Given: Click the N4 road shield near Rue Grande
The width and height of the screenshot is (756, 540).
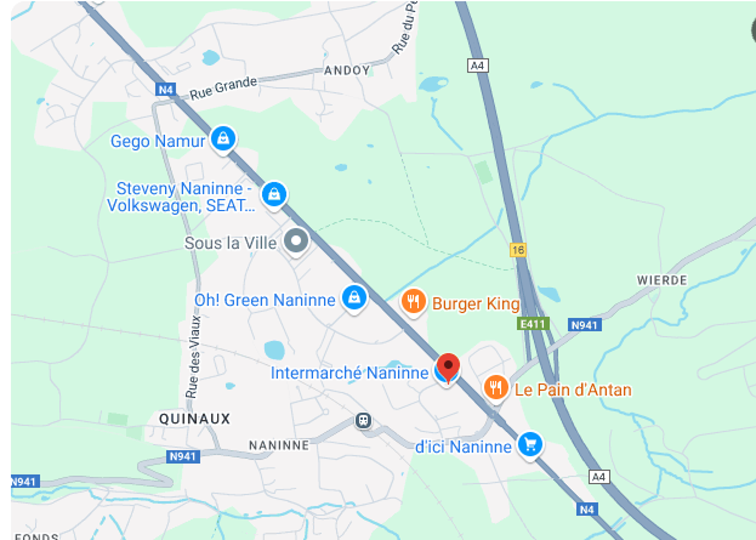Looking at the screenshot, I should [x=166, y=90].
